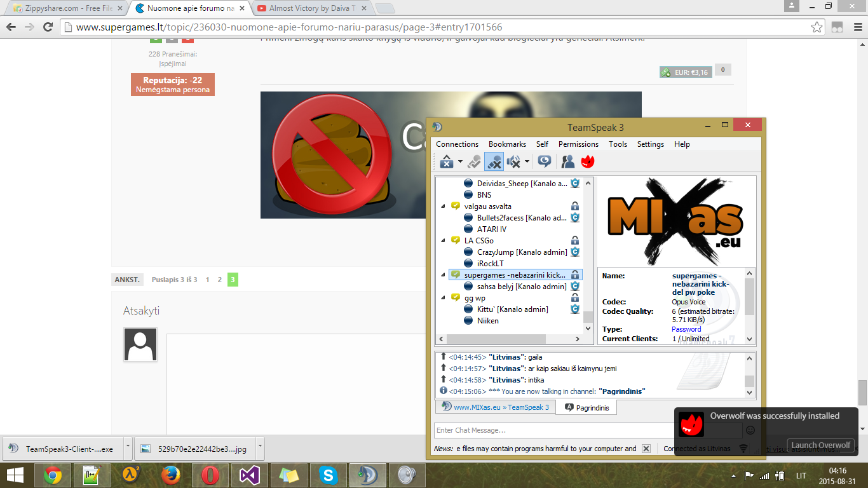
Task: Select user ATARI IV
Action: [492, 229]
